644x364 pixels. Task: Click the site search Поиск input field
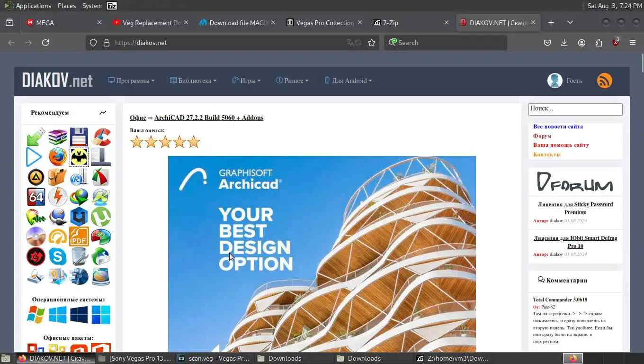click(x=575, y=109)
